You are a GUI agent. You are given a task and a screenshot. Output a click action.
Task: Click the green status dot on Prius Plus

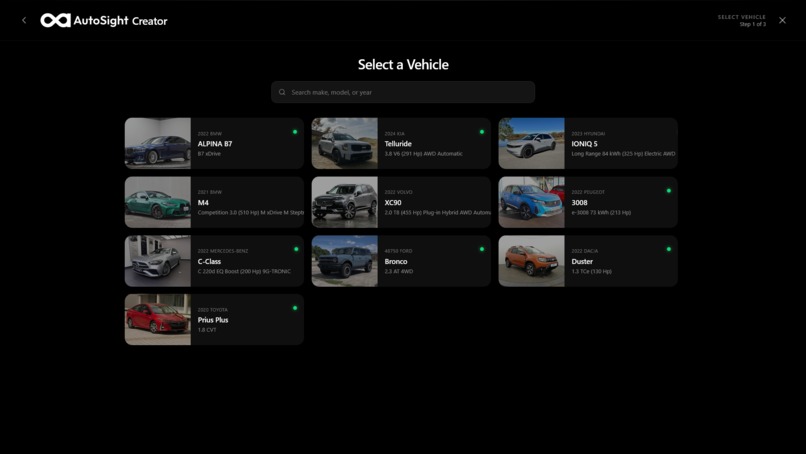pyautogui.click(x=295, y=308)
